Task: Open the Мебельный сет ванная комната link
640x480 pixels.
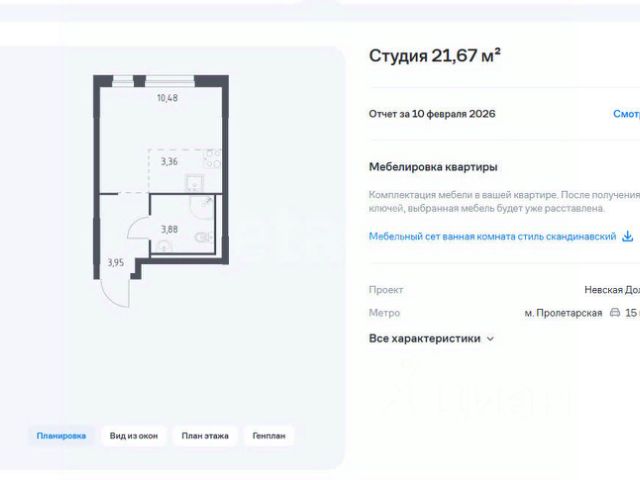Action: pyautogui.click(x=493, y=237)
